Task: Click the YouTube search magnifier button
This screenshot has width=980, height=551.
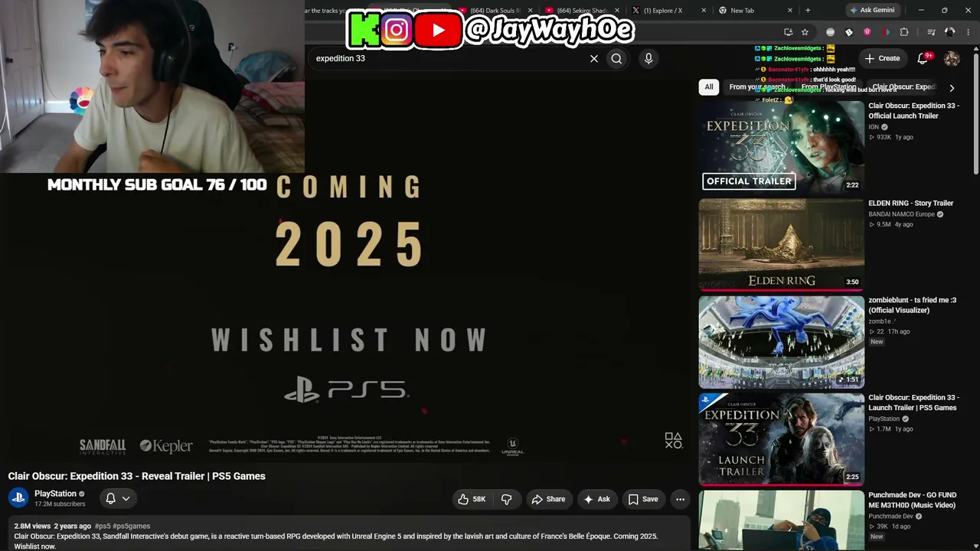Action: point(616,58)
